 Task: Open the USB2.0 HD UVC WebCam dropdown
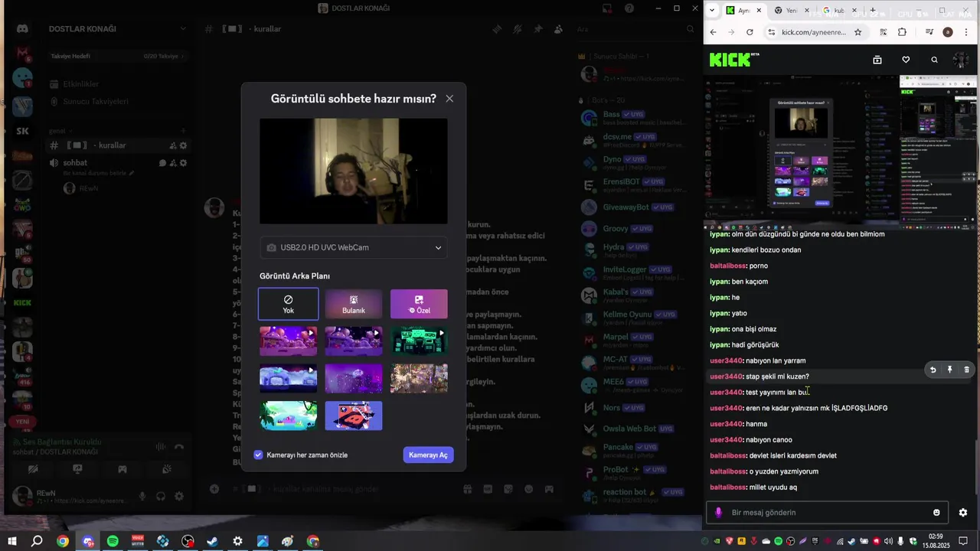tap(353, 247)
